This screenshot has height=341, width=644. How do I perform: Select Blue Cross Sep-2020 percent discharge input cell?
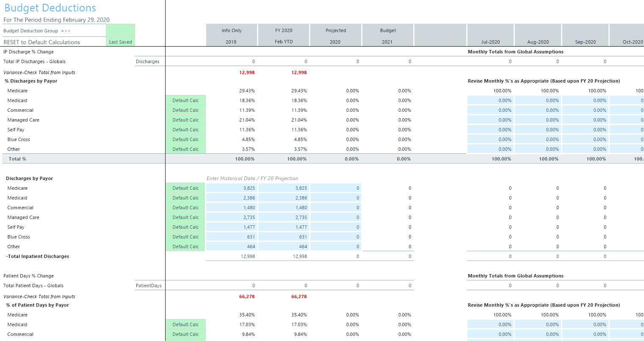click(585, 139)
